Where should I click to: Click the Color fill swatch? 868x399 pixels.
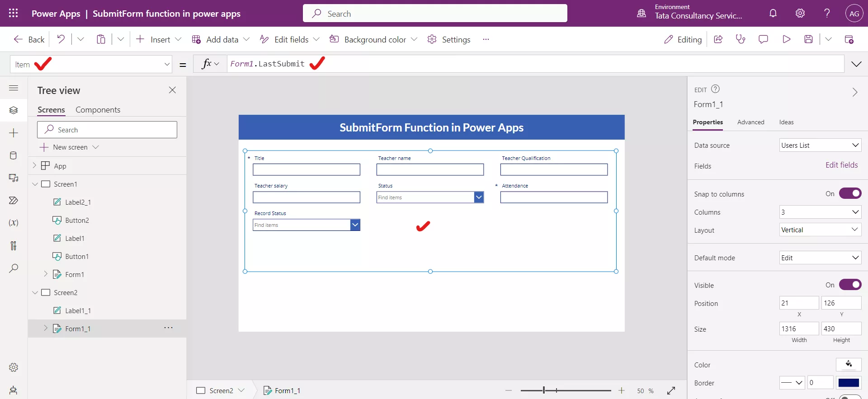pyautogui.click(x=849, y=364)
